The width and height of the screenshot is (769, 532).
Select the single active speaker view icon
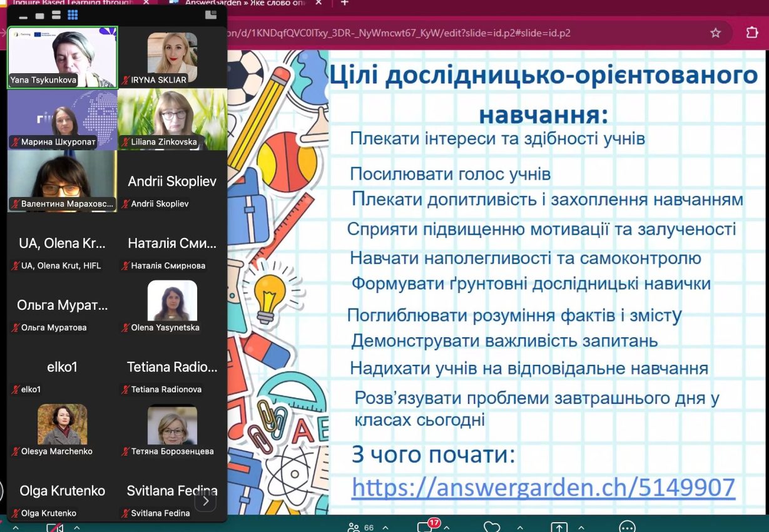click(x=40, y=15)
